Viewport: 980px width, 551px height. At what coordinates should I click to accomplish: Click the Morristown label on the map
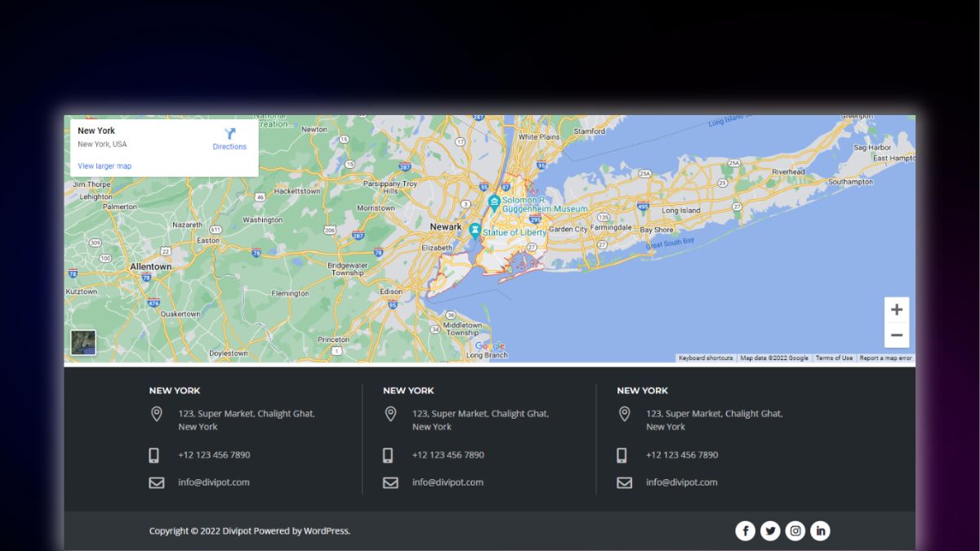coord(376,208)
